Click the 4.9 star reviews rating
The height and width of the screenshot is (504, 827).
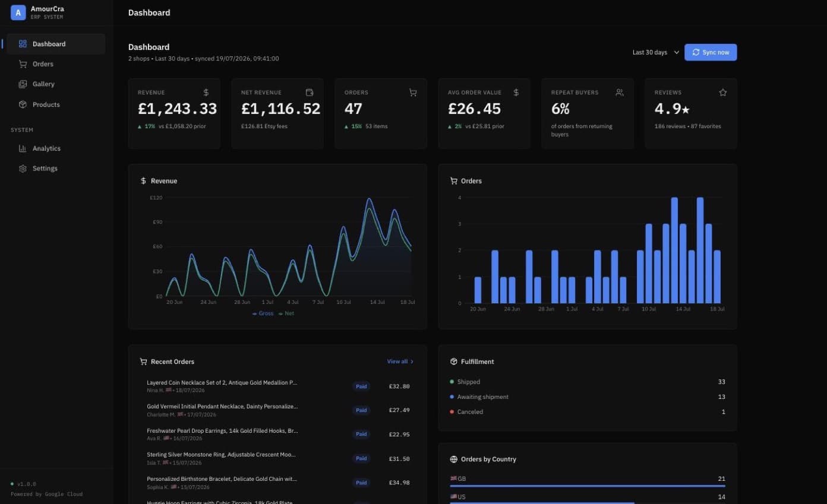(672, 109)
